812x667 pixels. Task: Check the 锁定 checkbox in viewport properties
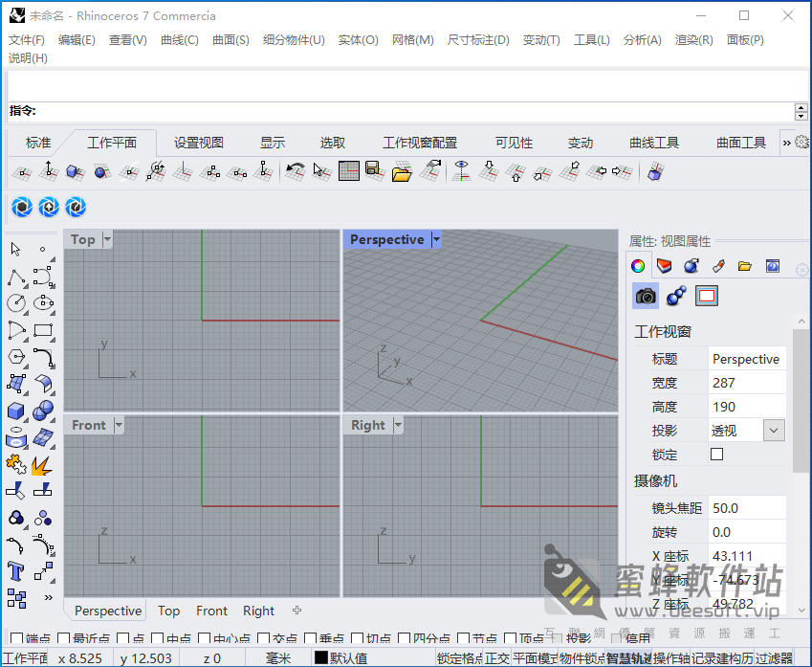(x=716, y=454)
